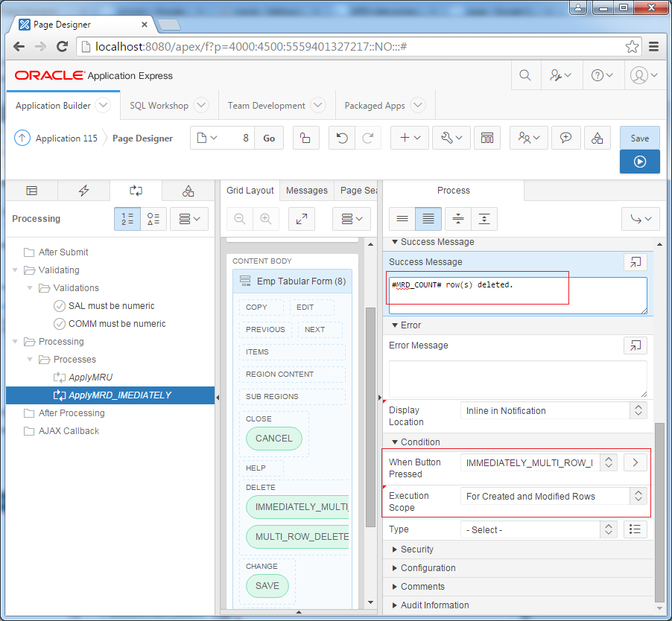Open the account profile menu
The image size is (672, 621).
click(x=644, y=76)
